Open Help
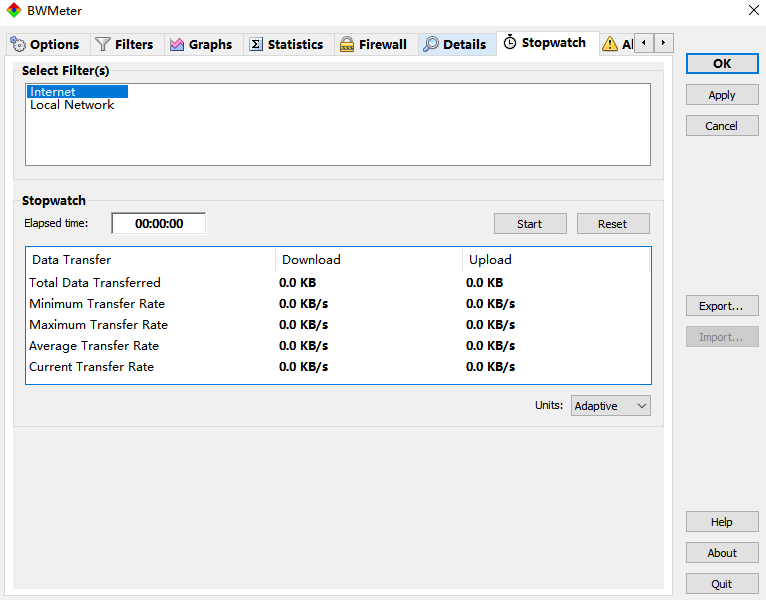Image resolution: width=766 pixels, height=600 pixels. [x=722, y=522]
